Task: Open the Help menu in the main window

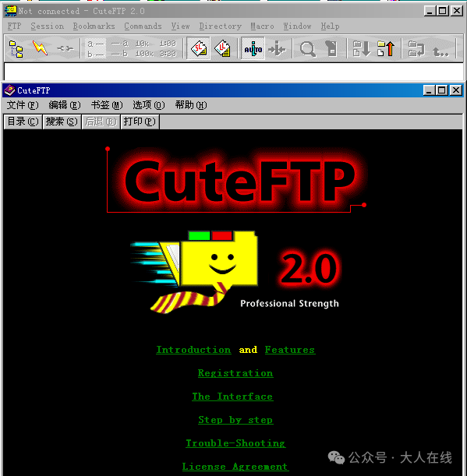Action: pyautogui.click(x=330, y=26)
